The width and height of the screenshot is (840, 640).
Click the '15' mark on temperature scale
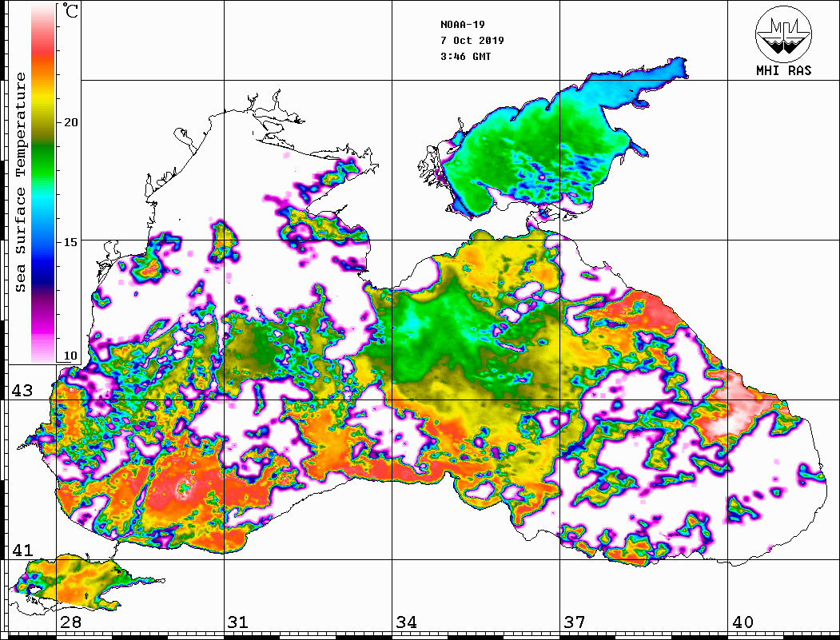70,242
